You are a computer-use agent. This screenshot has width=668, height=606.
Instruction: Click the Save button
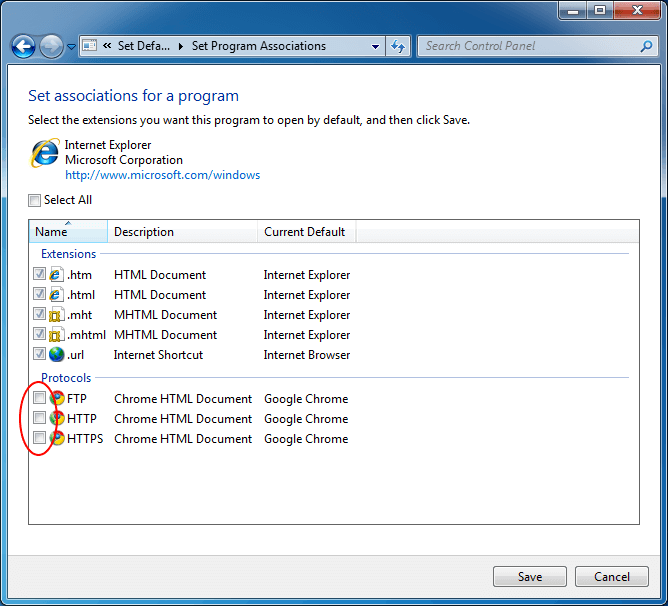(530, 577)
